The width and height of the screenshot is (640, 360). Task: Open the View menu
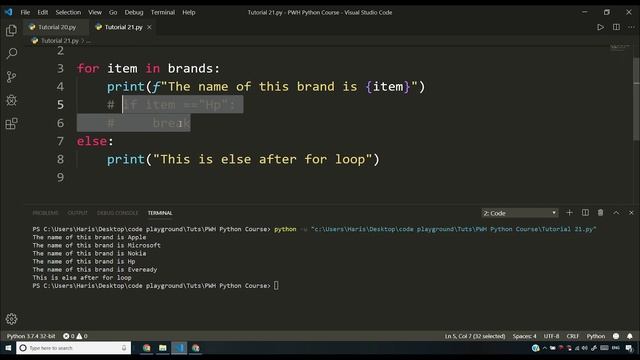click(95, 12)
